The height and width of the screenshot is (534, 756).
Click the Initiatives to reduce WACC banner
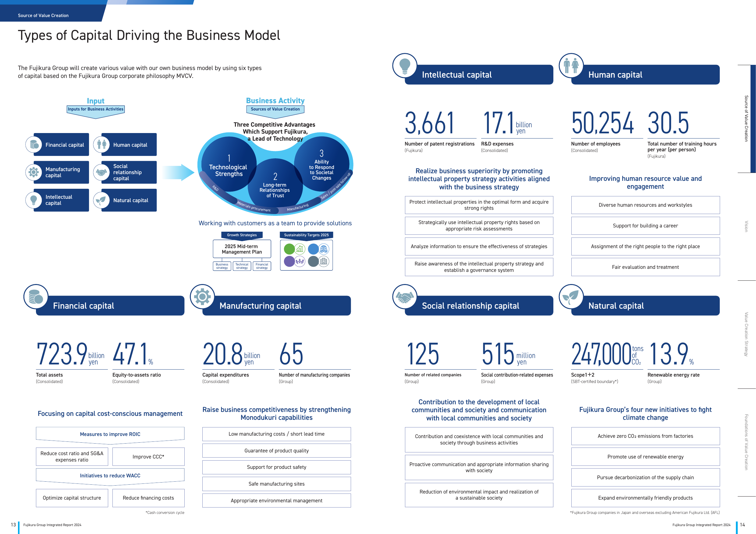tap(110, 476)
